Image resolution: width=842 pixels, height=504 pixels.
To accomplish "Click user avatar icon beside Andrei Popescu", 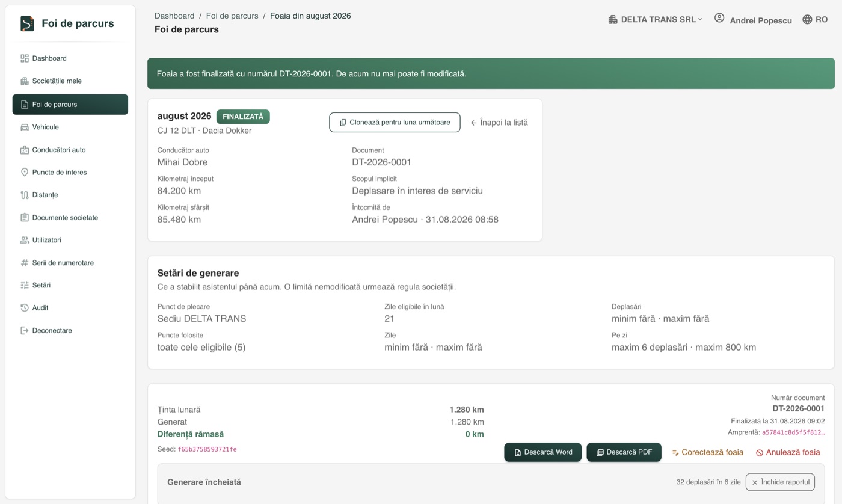I will pos(719,18).
